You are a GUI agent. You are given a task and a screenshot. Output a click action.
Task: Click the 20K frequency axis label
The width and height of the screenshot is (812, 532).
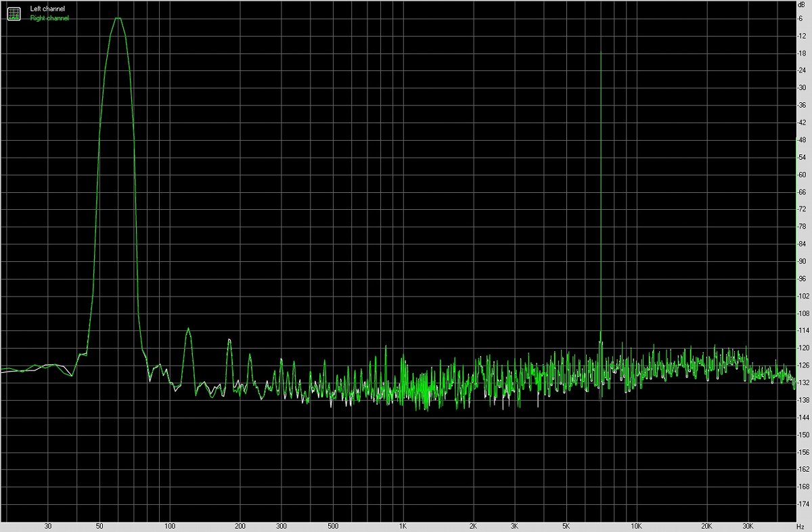pyautogui.click(x=706, y=526)
